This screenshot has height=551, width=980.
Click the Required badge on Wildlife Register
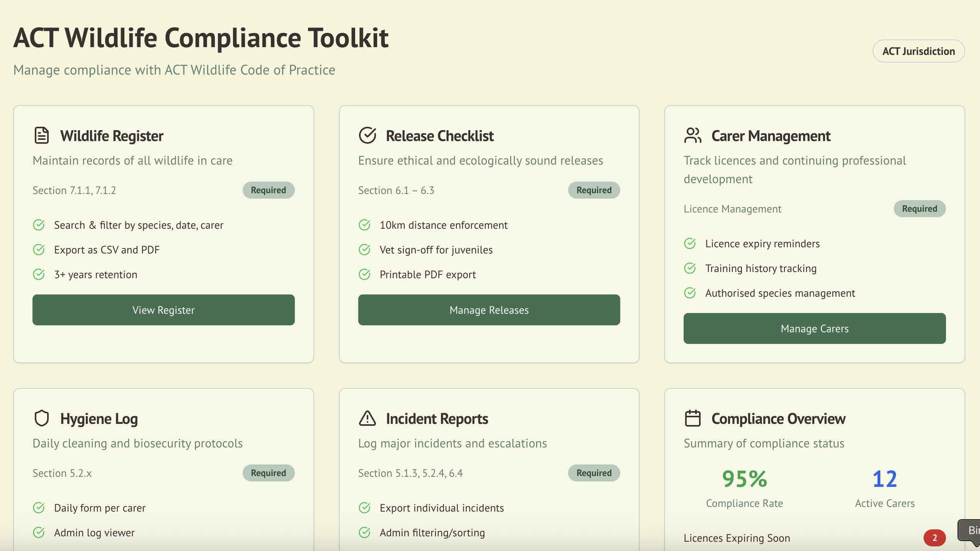coord(268,190)
